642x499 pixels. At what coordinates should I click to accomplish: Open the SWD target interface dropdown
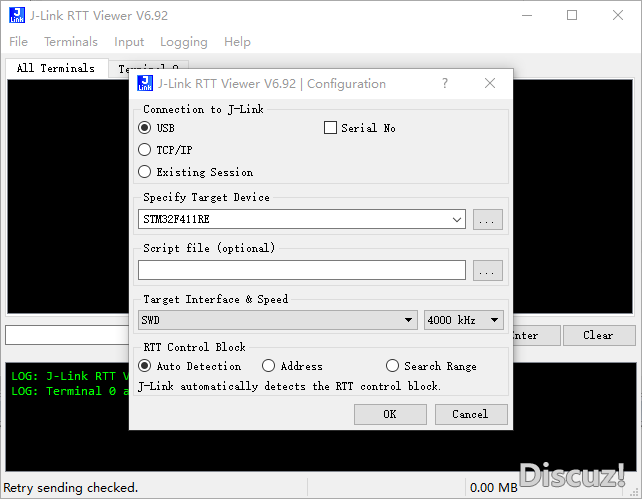(278, 320)
